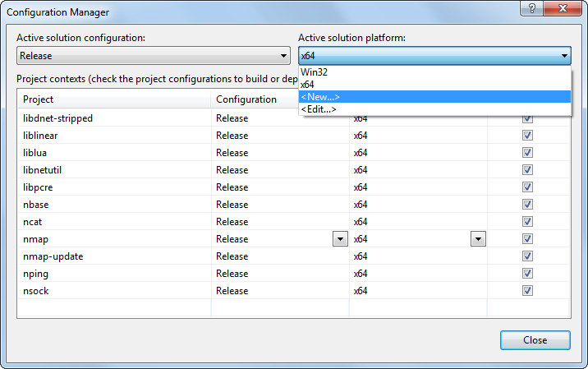Select the nmap-update project name
The width and height of the screenshot is (588, 369).
click(x=53, y=256)
